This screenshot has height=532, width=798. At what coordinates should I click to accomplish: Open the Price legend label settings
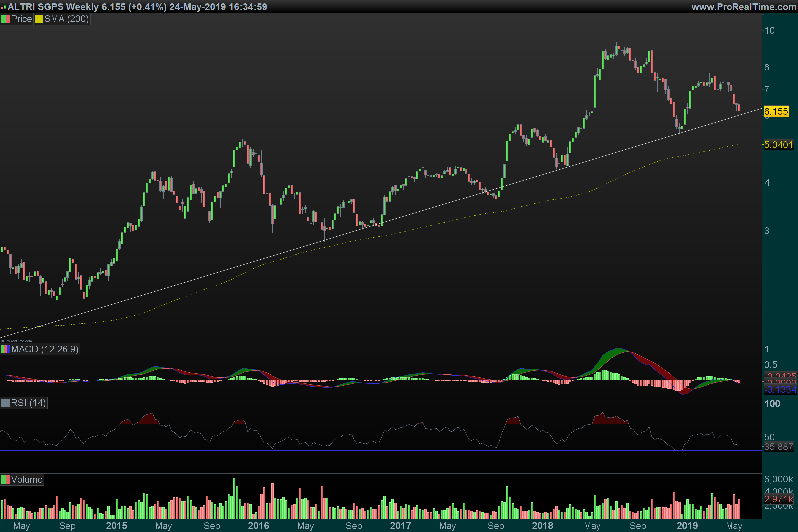pos(21,19)
